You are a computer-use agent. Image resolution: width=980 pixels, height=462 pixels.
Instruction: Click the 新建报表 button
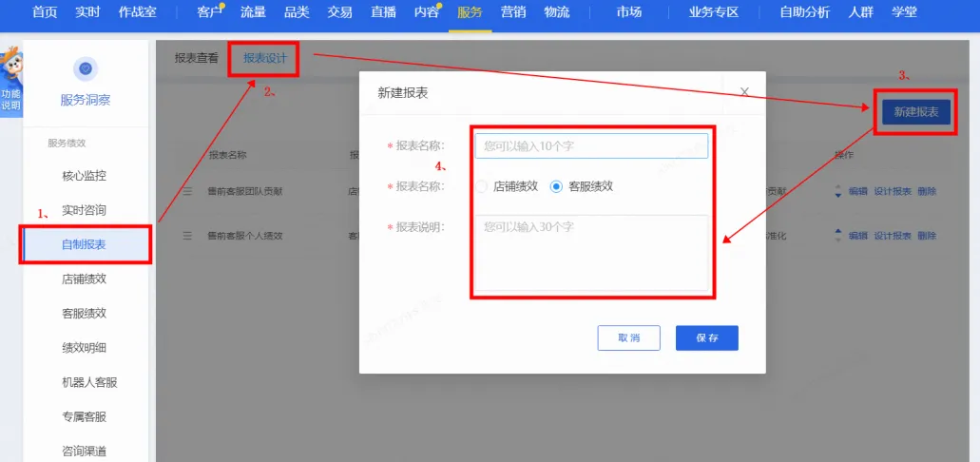(916, 112)
